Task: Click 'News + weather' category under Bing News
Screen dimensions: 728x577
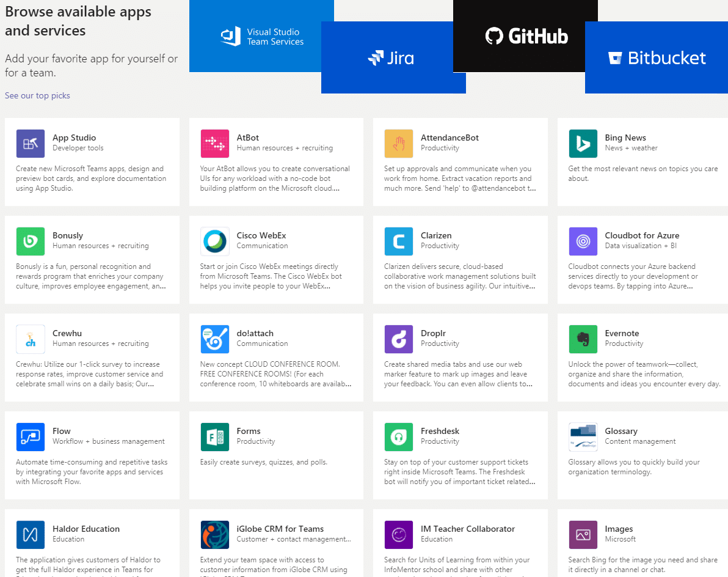Action: click(x=631, y=148)
